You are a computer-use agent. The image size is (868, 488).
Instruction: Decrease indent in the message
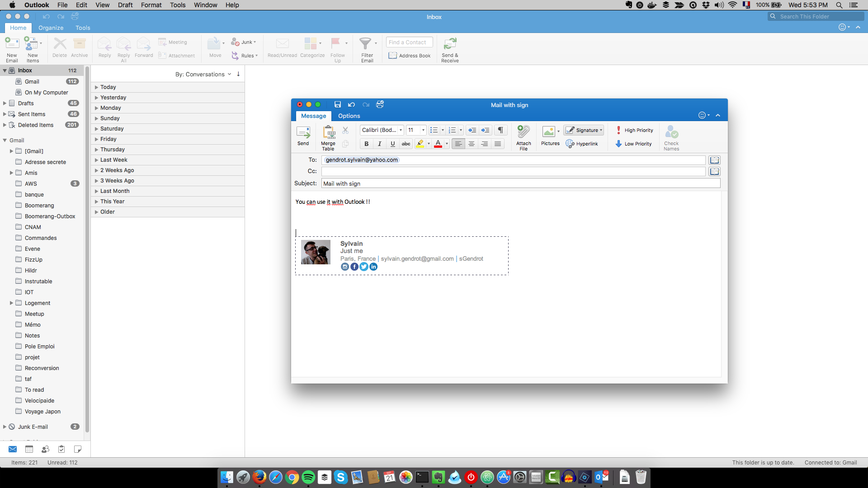[x=472, y=130]
